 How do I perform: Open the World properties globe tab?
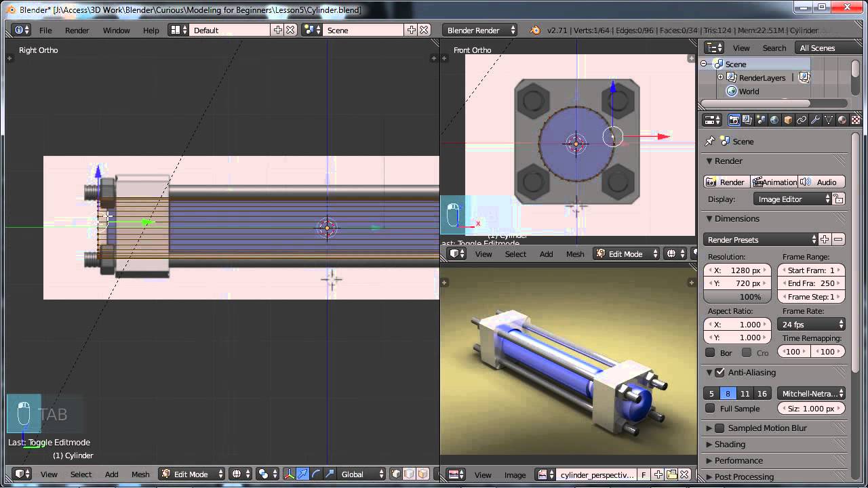coord(774,120)
